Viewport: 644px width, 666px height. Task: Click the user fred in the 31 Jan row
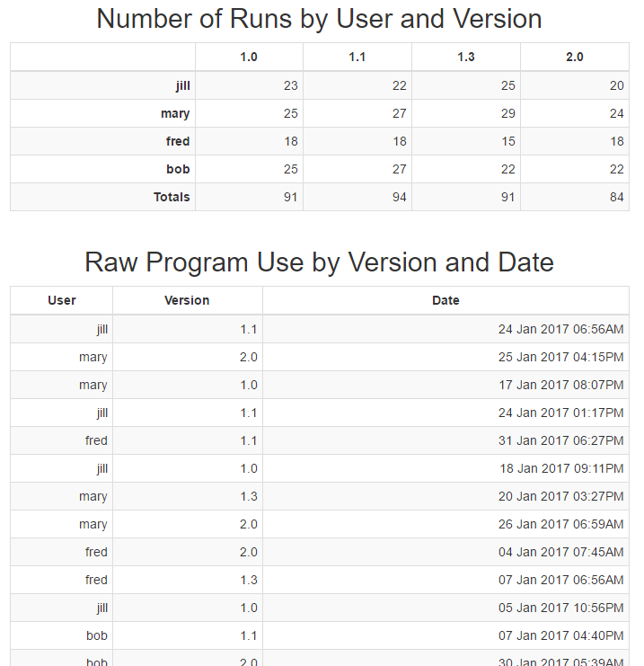tap(96, 441)
